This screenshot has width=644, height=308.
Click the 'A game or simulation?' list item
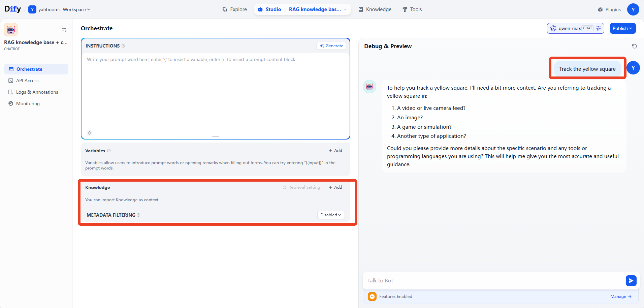pos(424,127)
